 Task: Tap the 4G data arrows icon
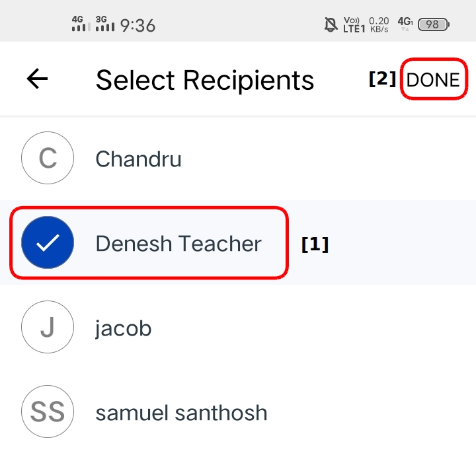tap(405, 24)
